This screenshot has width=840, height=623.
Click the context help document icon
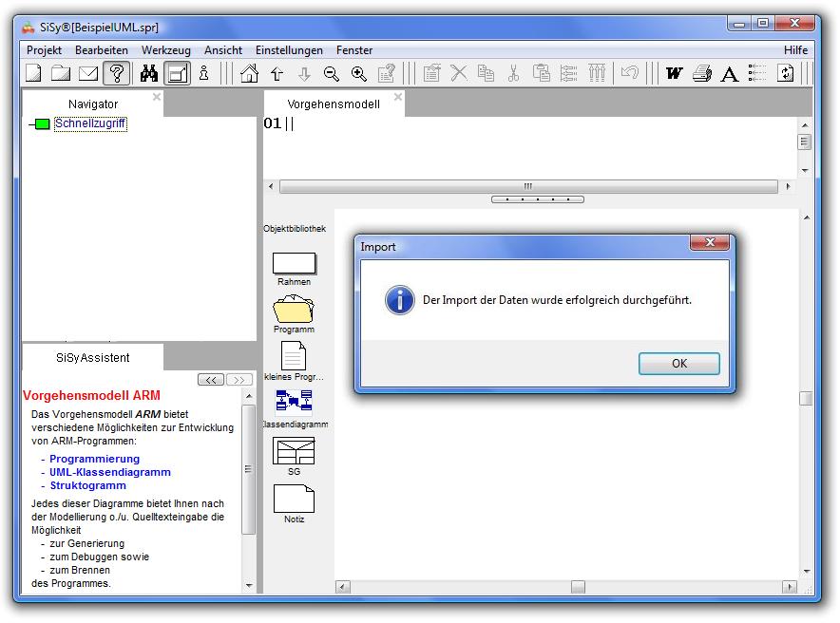[386, 73]
